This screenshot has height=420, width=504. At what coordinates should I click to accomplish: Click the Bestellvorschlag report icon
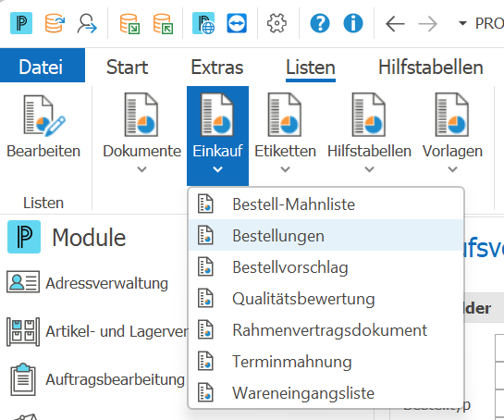click(x=205, y=267)
